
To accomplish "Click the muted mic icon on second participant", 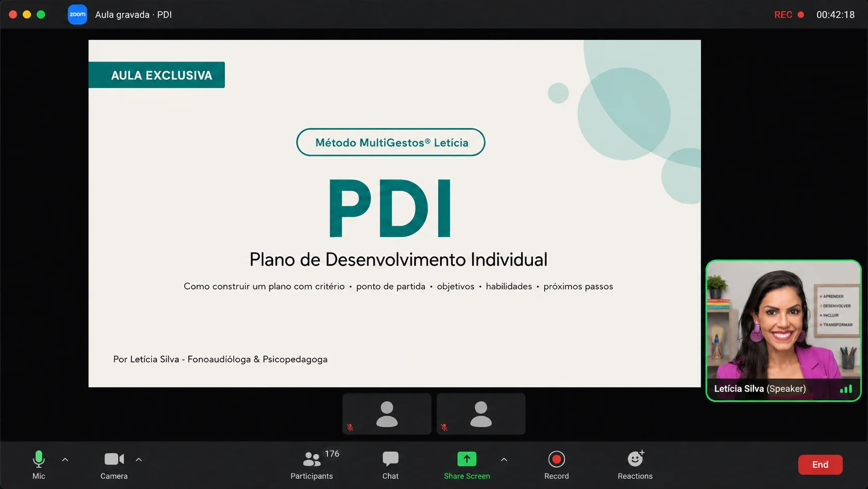I will click(444, 428).
